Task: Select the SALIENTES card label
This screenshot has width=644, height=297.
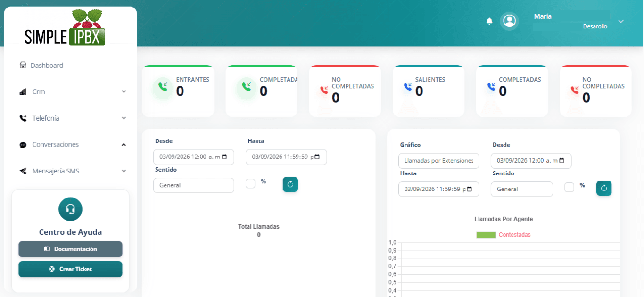Action: pos(430,80)
